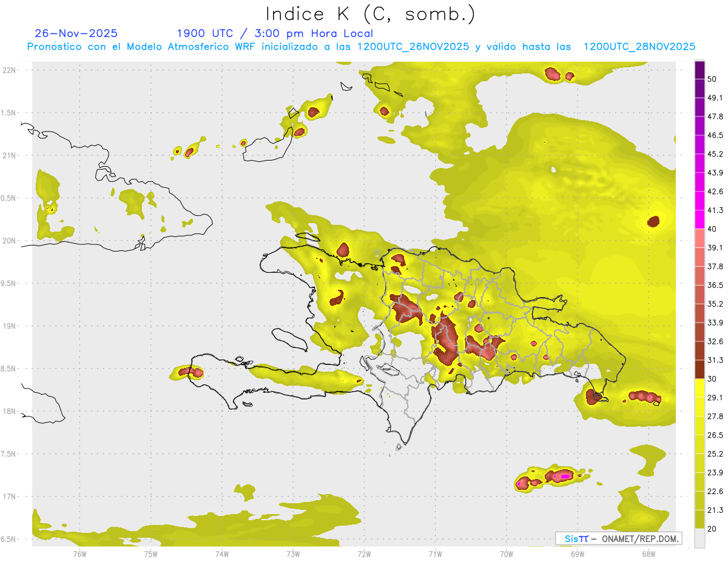Click the salmon swatch between 39.1 and 40

pos(699,238)
